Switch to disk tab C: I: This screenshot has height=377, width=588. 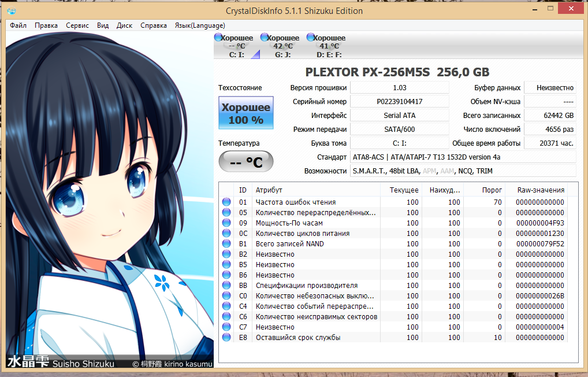[237, 46]
